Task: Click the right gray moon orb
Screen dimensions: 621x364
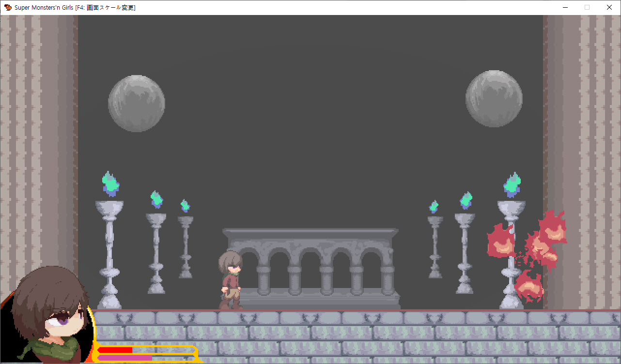Action: (494, 98)
